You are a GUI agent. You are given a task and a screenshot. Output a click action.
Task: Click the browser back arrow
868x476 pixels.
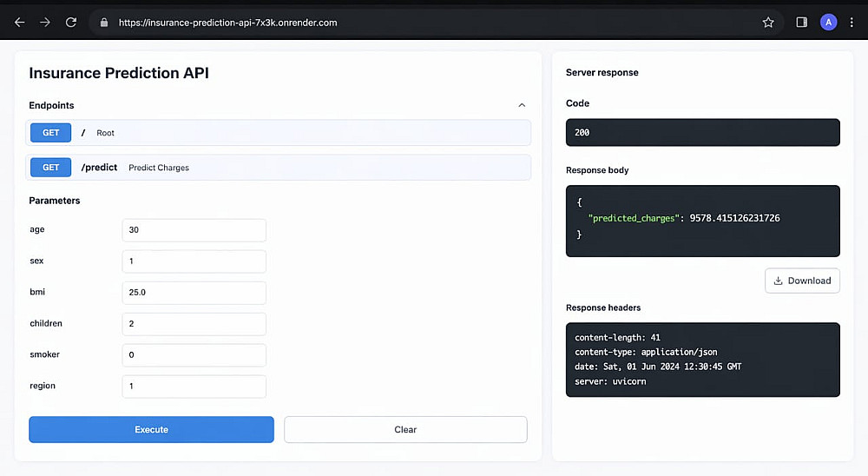(x=19, y=23)
